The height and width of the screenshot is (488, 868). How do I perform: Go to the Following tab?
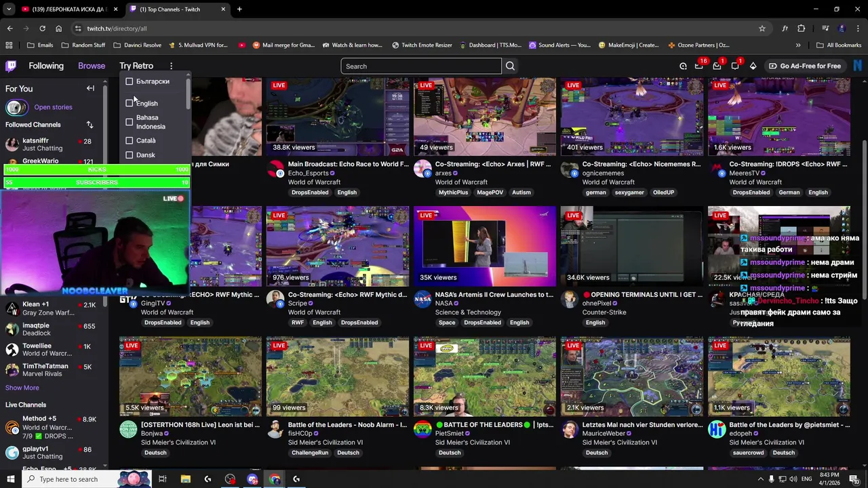pos(46,66)
